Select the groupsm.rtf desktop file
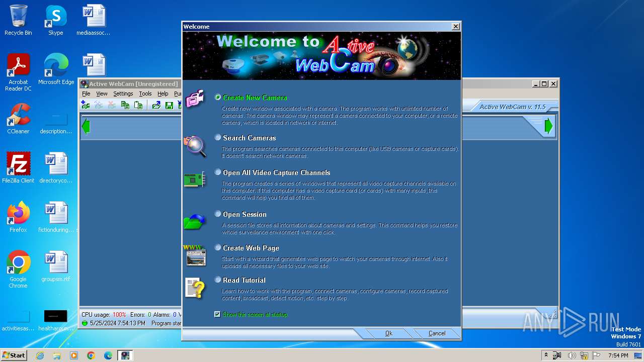This screenshot has height=362, width=644. click(x=56, y=266)
